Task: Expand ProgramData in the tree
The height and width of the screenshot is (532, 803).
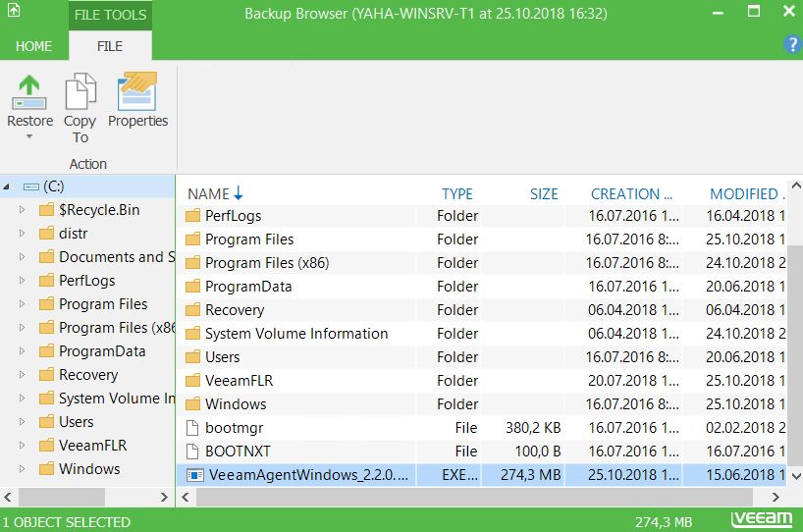Action: (22, 350)
